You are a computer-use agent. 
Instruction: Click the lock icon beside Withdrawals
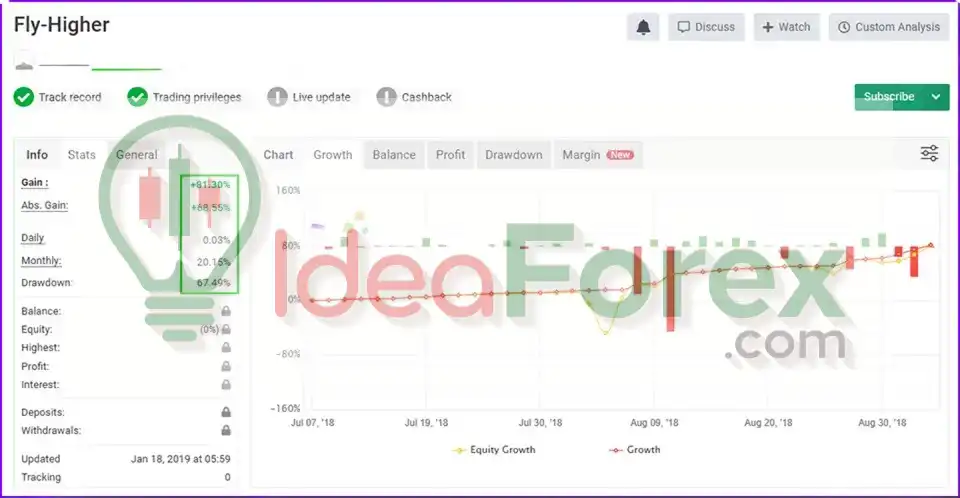(x=226, y=431)
